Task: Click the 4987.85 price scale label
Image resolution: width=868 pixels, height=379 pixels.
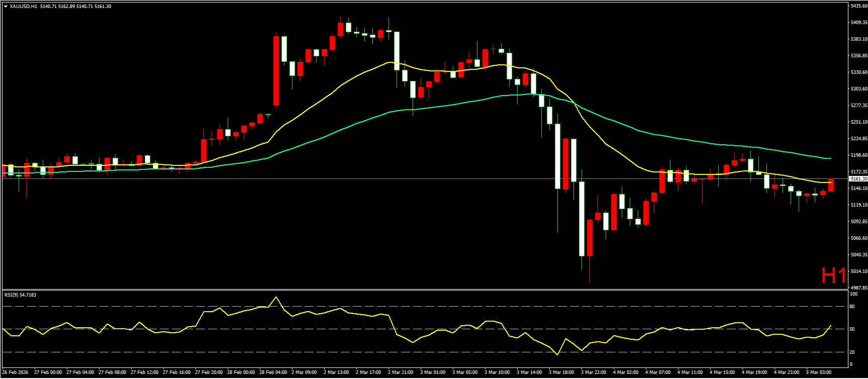Action: [858, 288]
